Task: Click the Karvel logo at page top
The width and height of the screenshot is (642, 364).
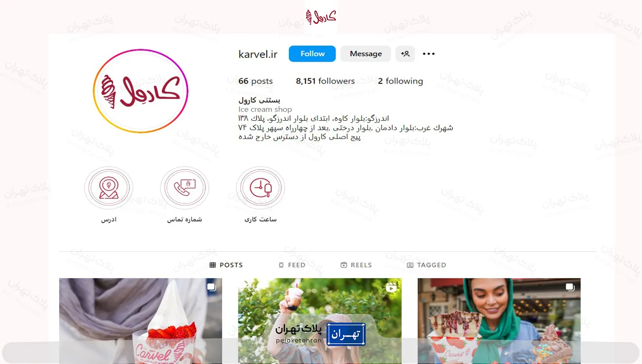Action: click(x=321, y=17)
